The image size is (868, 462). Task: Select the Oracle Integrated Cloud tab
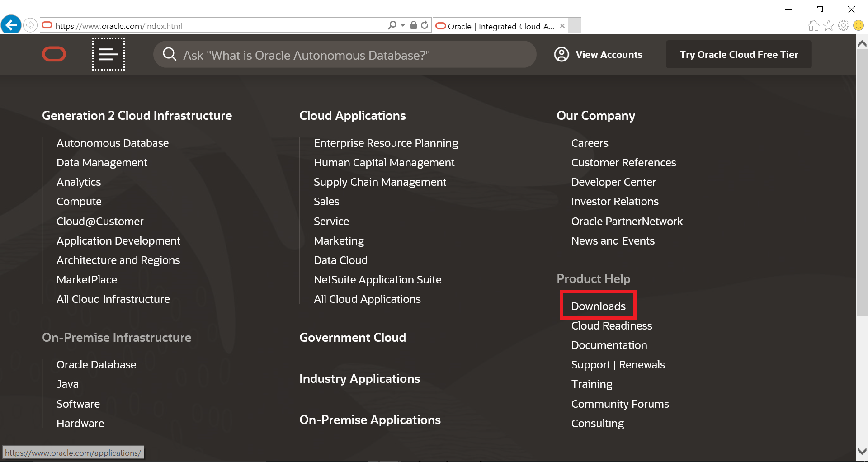pyautogui.click(x=500, y=26)
